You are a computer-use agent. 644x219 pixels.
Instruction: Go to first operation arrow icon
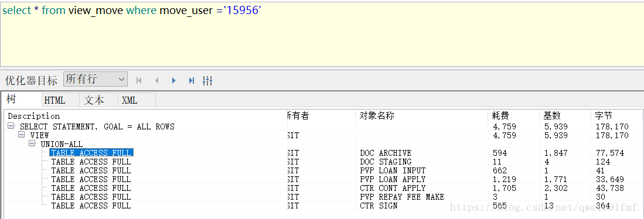(x=139, y=81)
